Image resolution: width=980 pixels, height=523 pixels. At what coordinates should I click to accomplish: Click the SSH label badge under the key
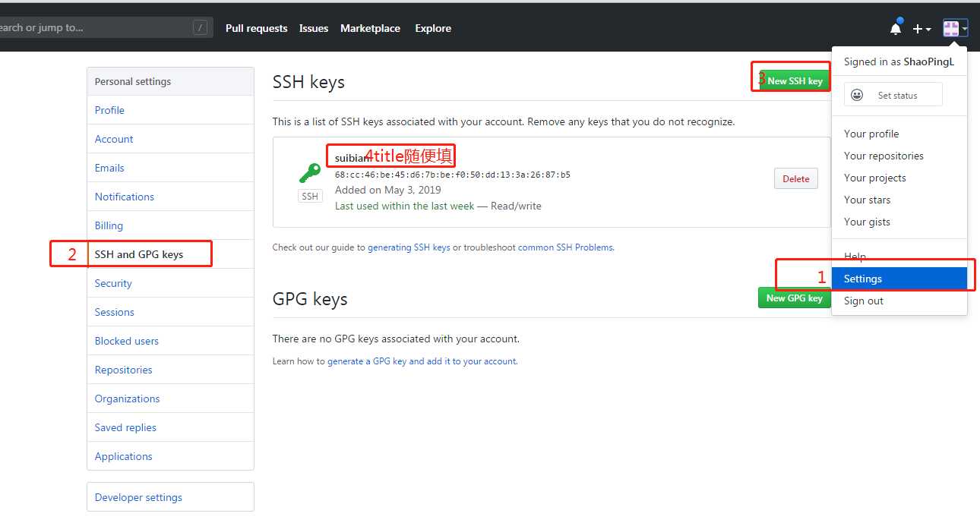coord(310,197)
